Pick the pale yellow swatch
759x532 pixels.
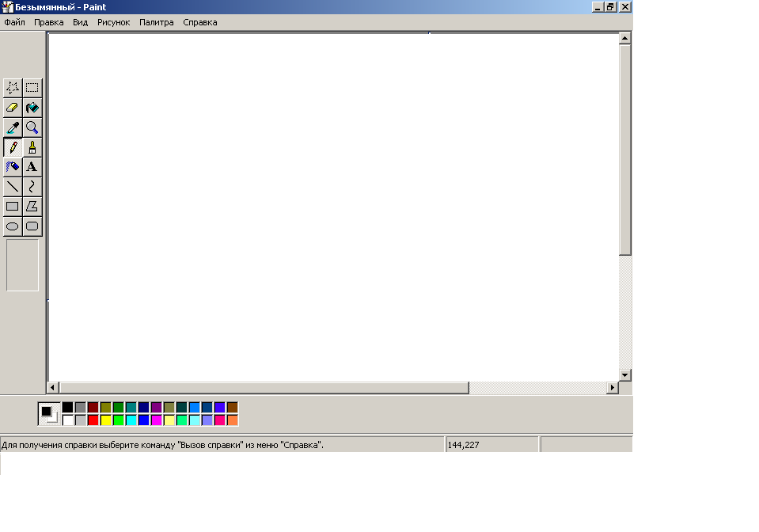click(169, 420)
